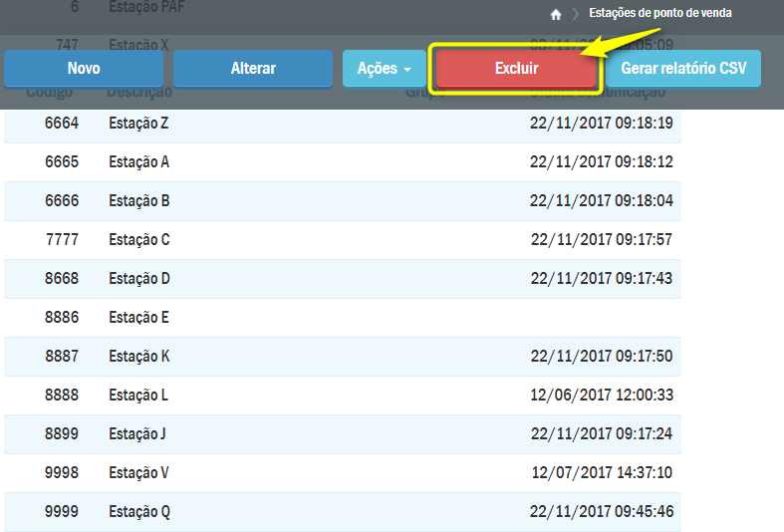
Task: Open Estações de ponto de venda breadcrumb
Action: point(659,13)
